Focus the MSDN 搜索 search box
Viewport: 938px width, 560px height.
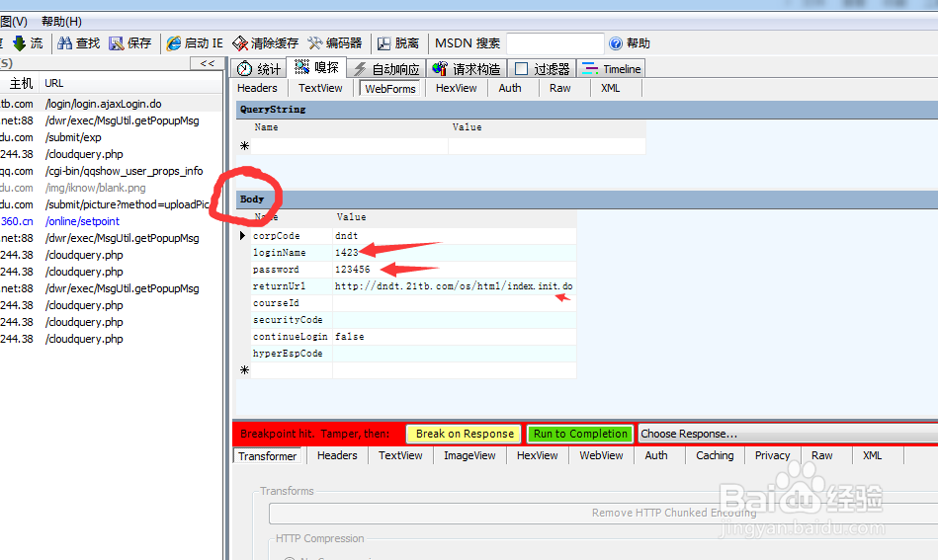point(555,43)
